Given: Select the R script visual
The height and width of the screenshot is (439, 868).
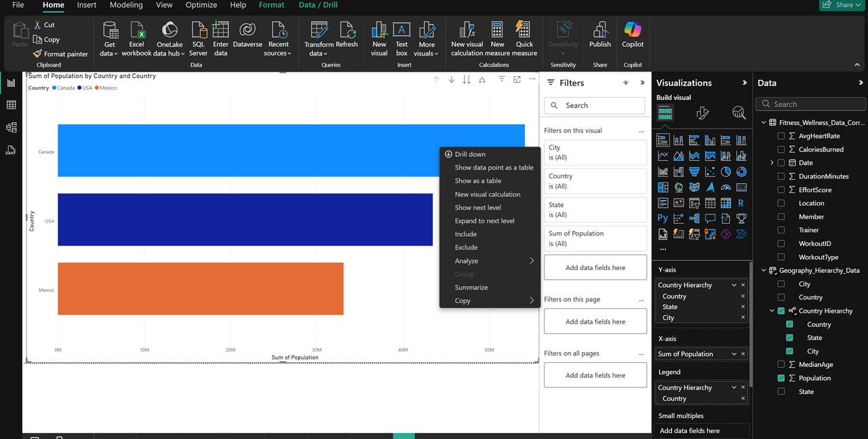Looking at the screenshot, I should [741, 203].
